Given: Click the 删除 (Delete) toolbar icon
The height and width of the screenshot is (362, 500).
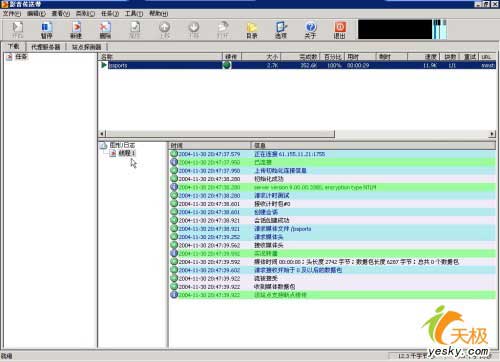Looking at the screenshot, I should pos(105,30).
